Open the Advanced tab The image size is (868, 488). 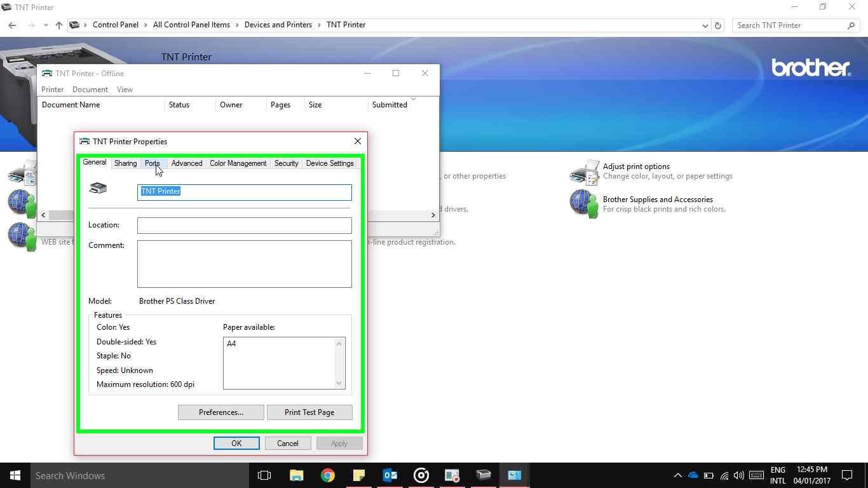click(187, 163)
